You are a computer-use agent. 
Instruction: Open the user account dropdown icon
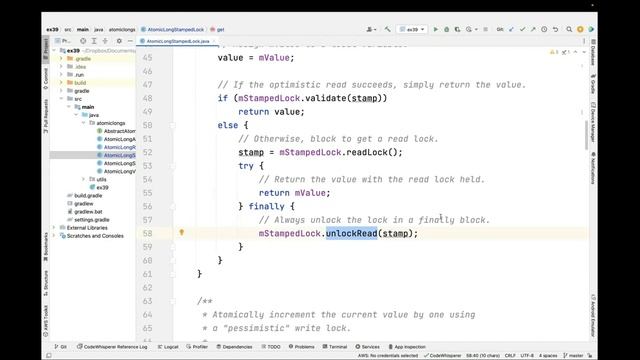tap(371, 29)
